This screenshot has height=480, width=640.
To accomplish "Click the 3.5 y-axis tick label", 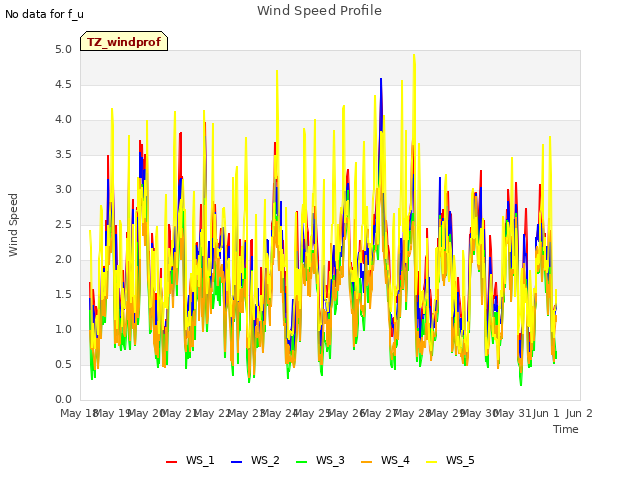I will [63, 155].
